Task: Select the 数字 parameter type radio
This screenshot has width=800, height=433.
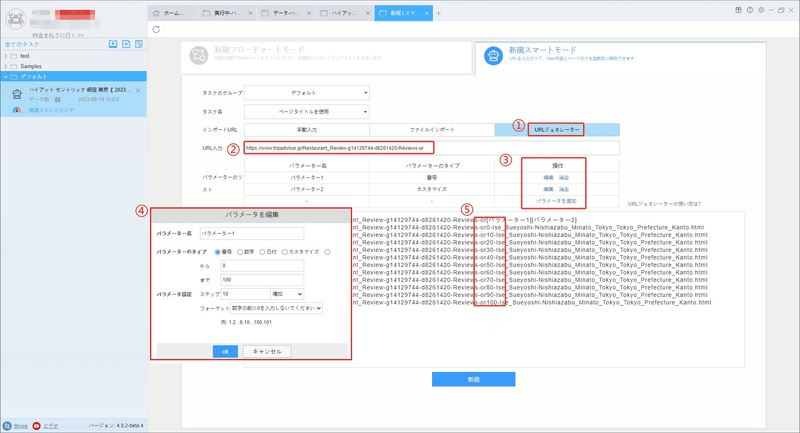Action: tap(240, 252)
